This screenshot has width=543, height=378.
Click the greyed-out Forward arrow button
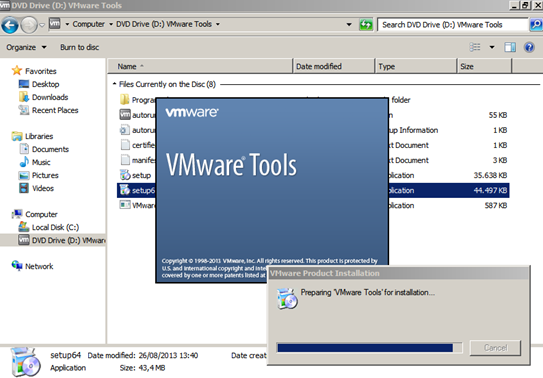pos(29,25)
